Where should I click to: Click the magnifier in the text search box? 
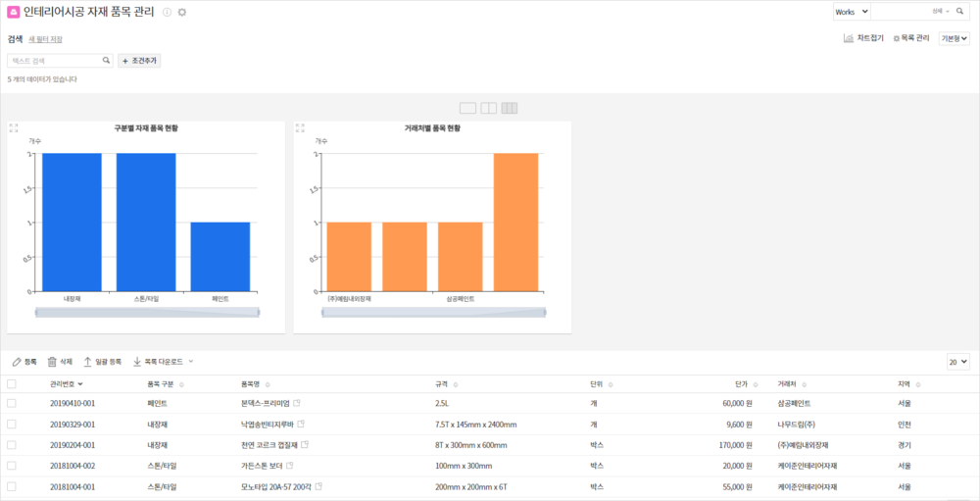(x=106, y=61)
